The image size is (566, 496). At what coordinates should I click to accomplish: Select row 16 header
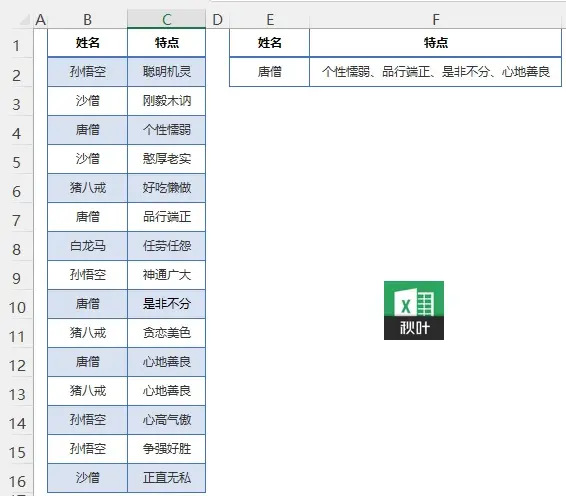(17, 481)
